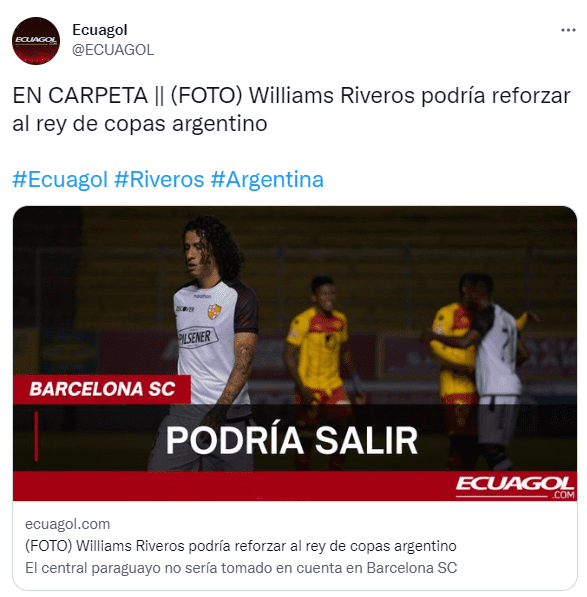Click the Ecuagol profile avatar

(x=36, y=41)
